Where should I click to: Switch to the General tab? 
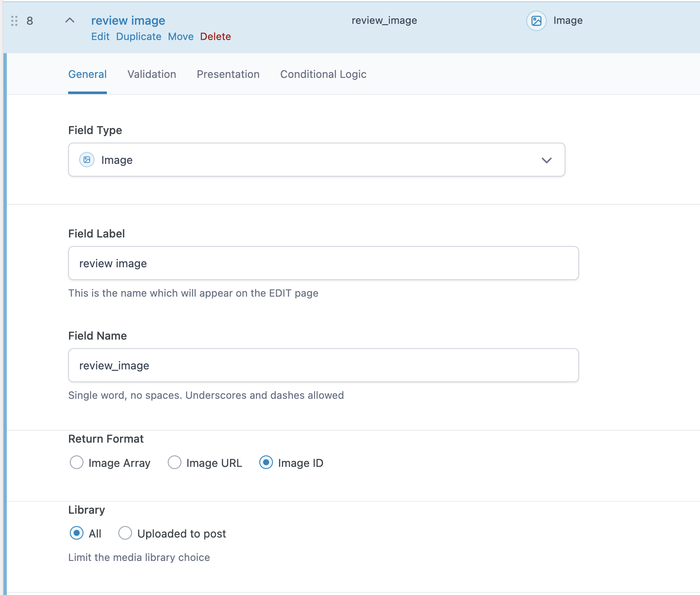[x=87, y=74]
